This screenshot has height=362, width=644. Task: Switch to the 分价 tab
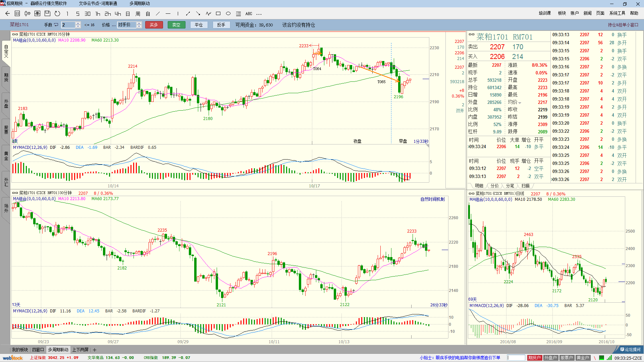[x=494, y=186]
